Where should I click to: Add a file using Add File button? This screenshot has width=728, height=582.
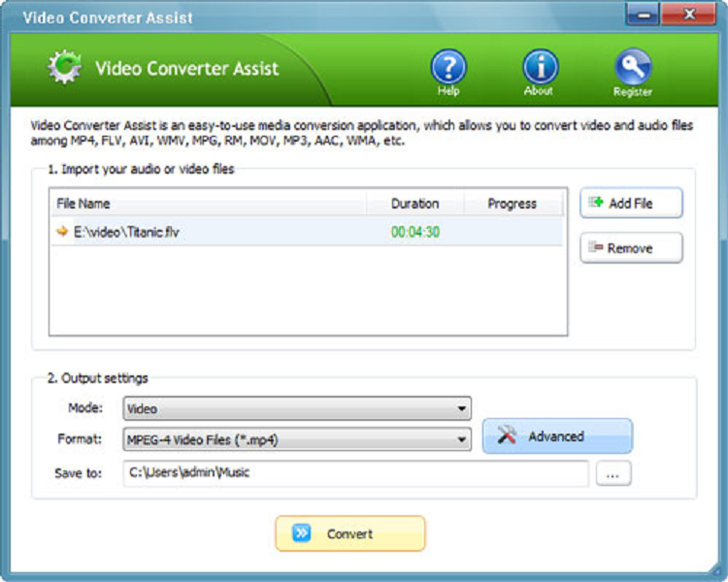coord(631,203)
